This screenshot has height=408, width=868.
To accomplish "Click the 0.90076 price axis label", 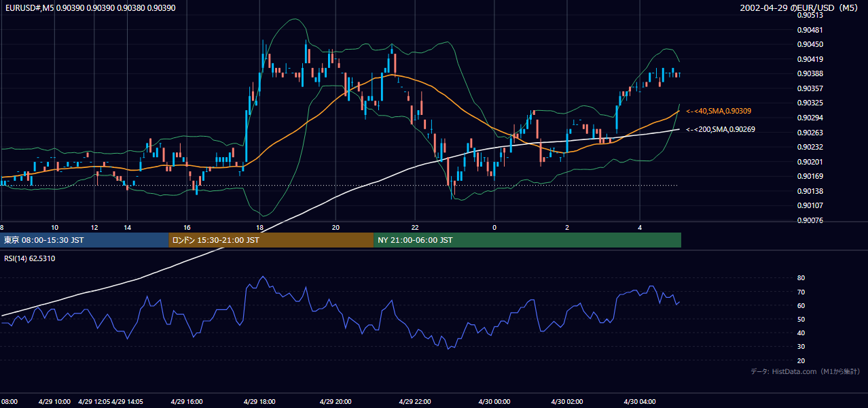I will (810, 220).
